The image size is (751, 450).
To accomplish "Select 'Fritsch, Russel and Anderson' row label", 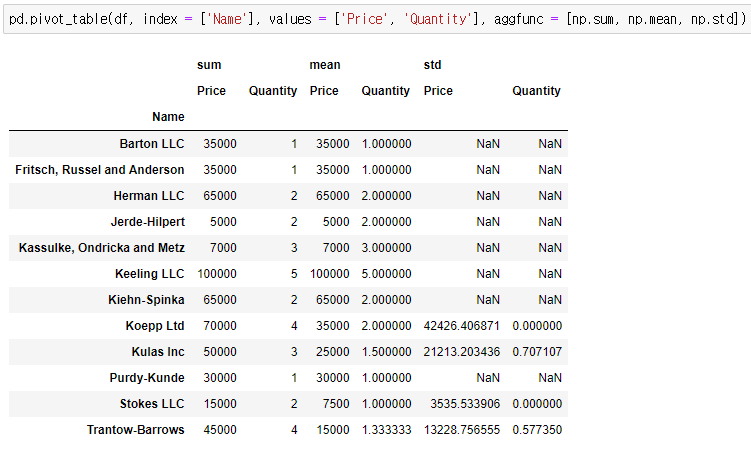I will pos(100,170).
